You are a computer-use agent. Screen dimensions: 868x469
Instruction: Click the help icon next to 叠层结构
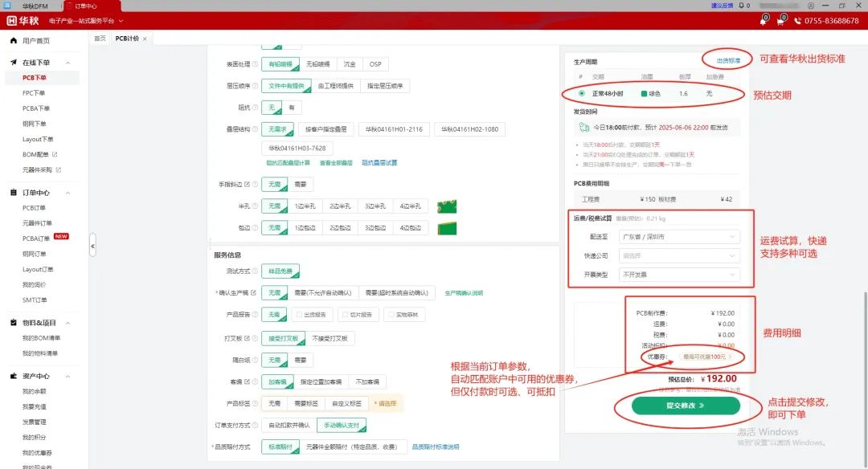coord(256,129)
